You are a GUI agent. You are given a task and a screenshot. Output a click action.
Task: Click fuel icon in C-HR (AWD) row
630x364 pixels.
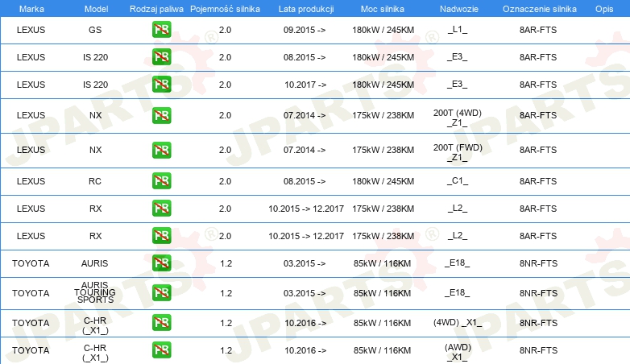click(x=161, y=350)
